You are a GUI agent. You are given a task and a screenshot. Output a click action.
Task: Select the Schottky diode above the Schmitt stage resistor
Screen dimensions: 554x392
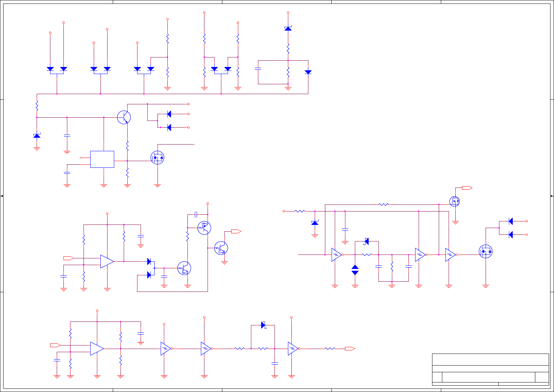point(367,241)
